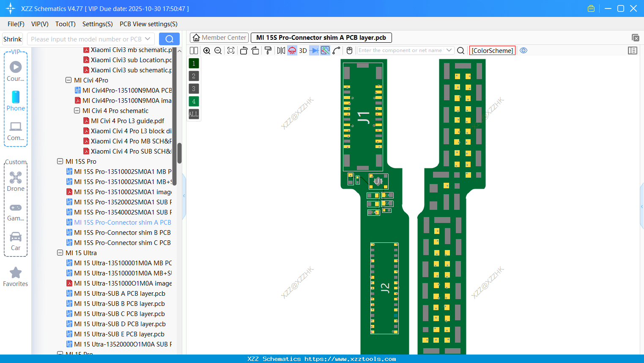Toggle the diode direction overlay
Image resolution: width=644 pixels, height=363 pixels.
click(313, 50)
